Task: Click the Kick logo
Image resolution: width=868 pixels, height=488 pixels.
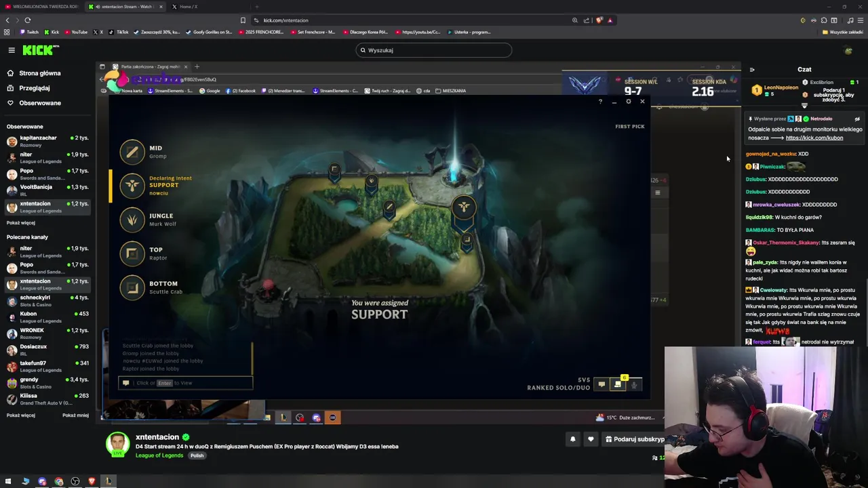Action: [x=40, y=50]
